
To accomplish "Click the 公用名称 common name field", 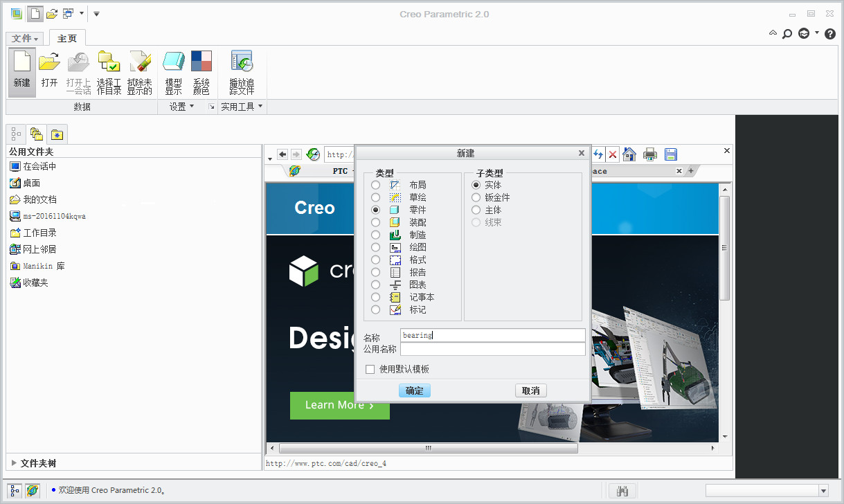I will coord(493,349).
